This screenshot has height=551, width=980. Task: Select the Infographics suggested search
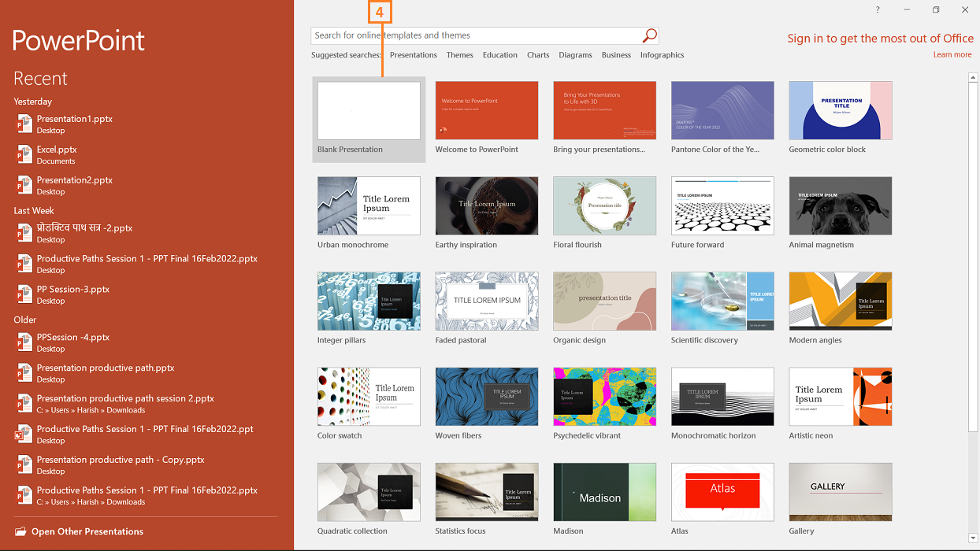click(x=663, y=55)
